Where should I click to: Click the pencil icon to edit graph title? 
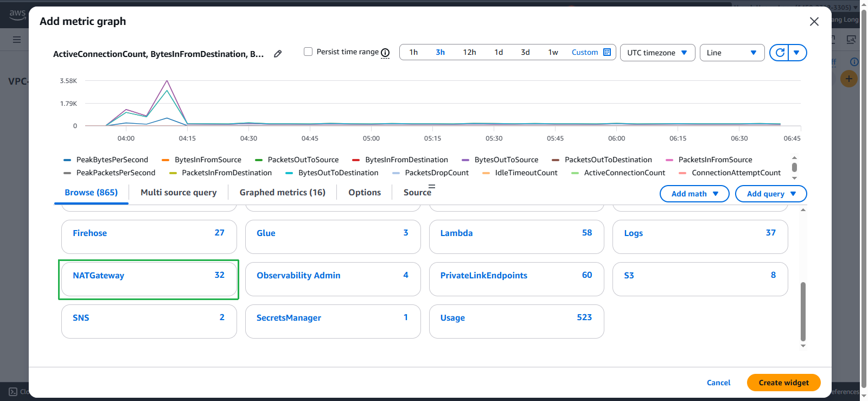[278, 54]
